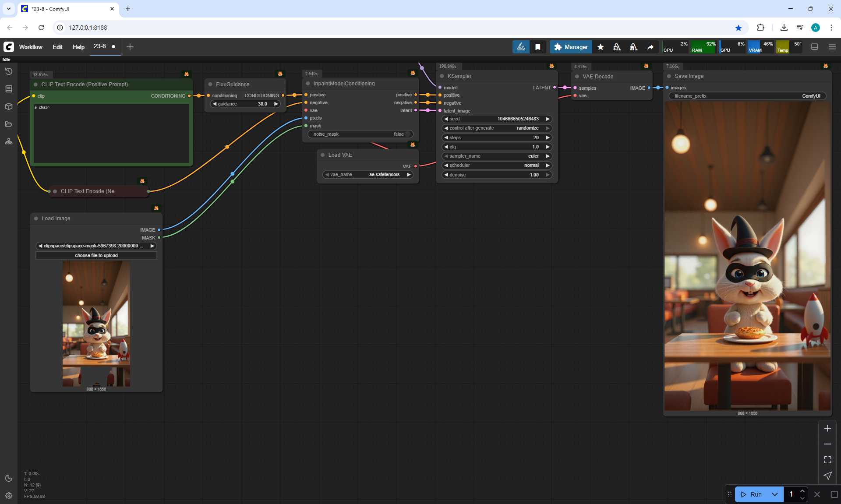
Task: Open the Help menu
Action: click(78, 47)
